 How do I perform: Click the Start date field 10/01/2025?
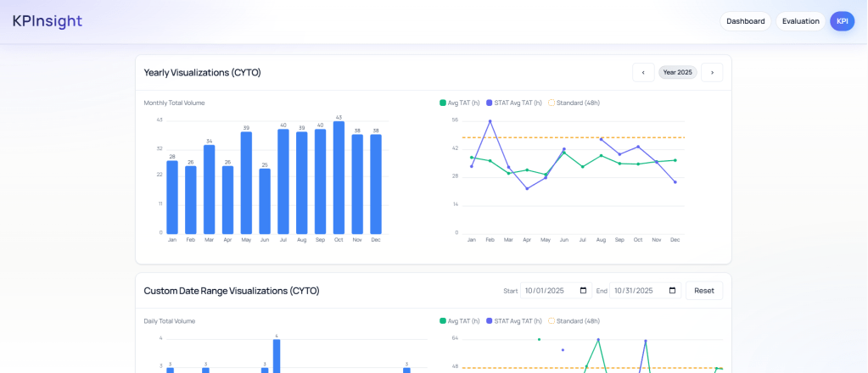click(x=547, y=291)
